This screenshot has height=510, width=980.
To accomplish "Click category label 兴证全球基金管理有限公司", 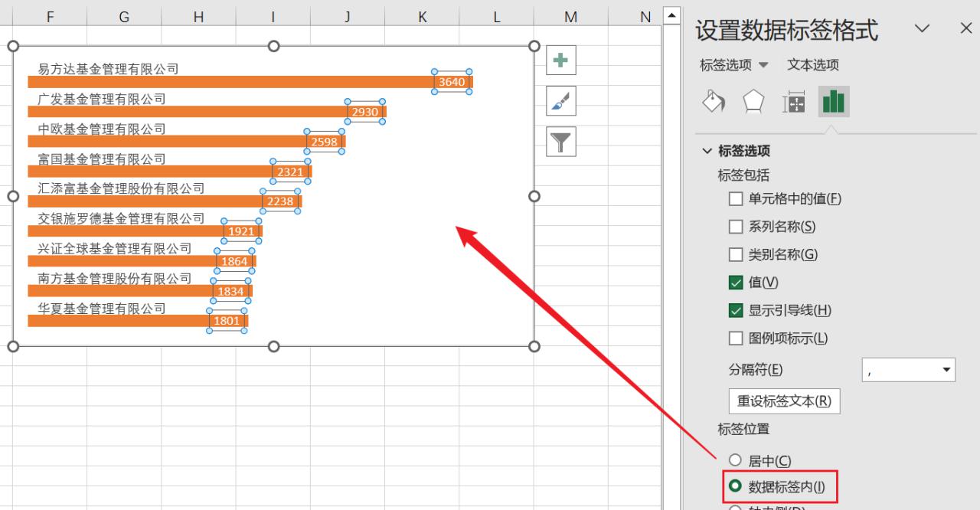I will point(115,248).
